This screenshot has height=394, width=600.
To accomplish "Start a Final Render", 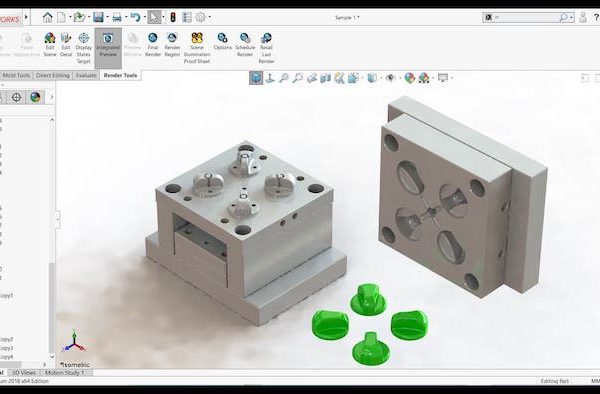I will pyautogui.click(x=153, y=44).
